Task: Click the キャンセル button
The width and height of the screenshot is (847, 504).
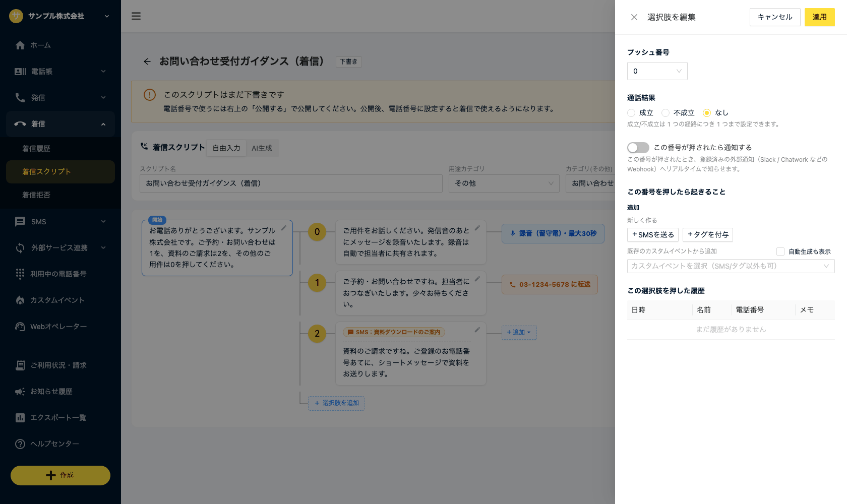Action: pyautogui.click(x=775, y=17)
